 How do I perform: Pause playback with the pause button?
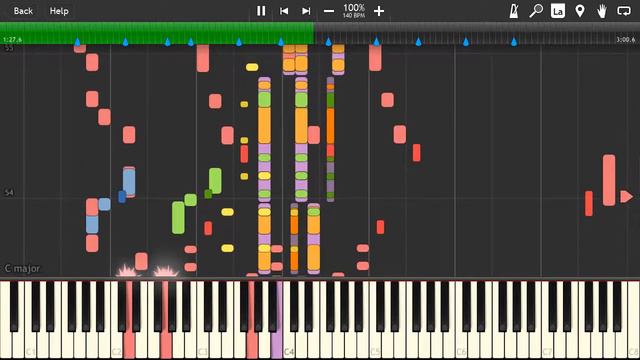tap(261, 11)
